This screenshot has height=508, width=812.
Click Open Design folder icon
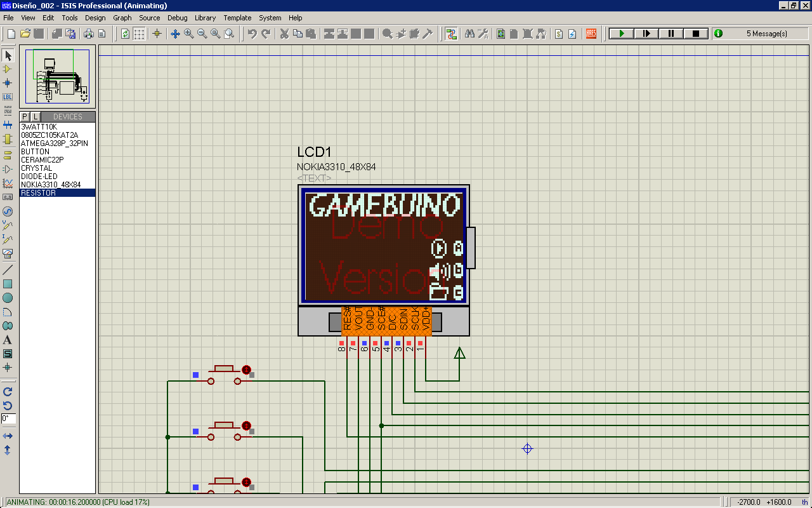pyautogui.click(x=25, y=34)
